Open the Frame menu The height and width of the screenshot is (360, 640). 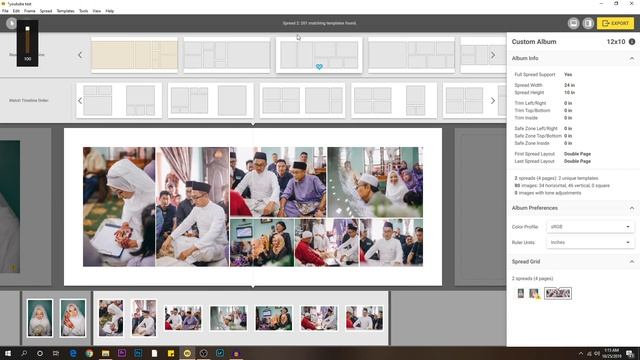coord(29,11)
